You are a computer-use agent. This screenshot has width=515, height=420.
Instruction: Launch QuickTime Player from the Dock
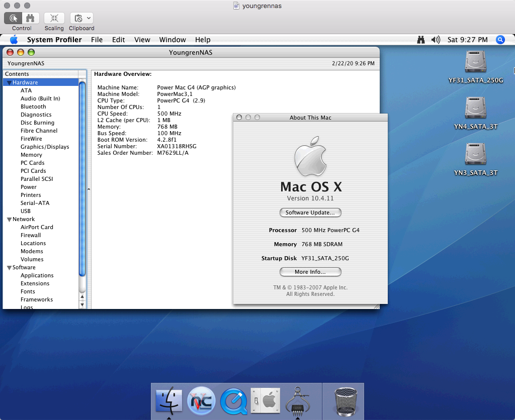233,401
